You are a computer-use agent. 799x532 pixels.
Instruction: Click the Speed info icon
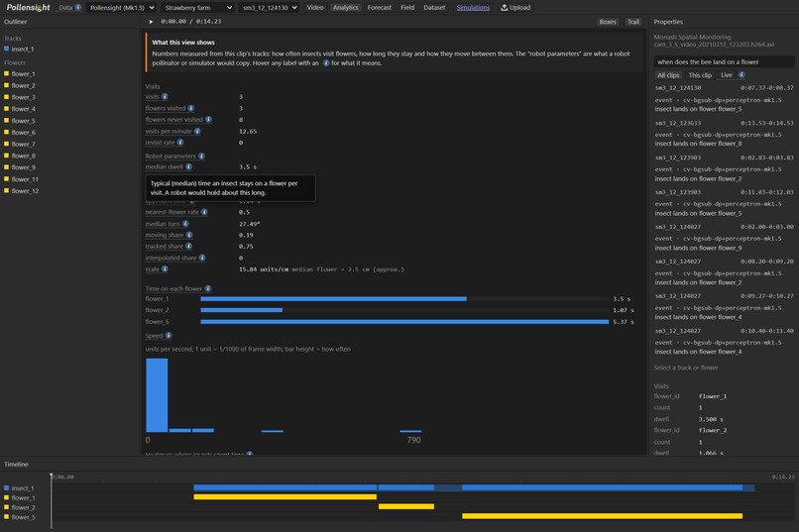click(x=169, y=336)
